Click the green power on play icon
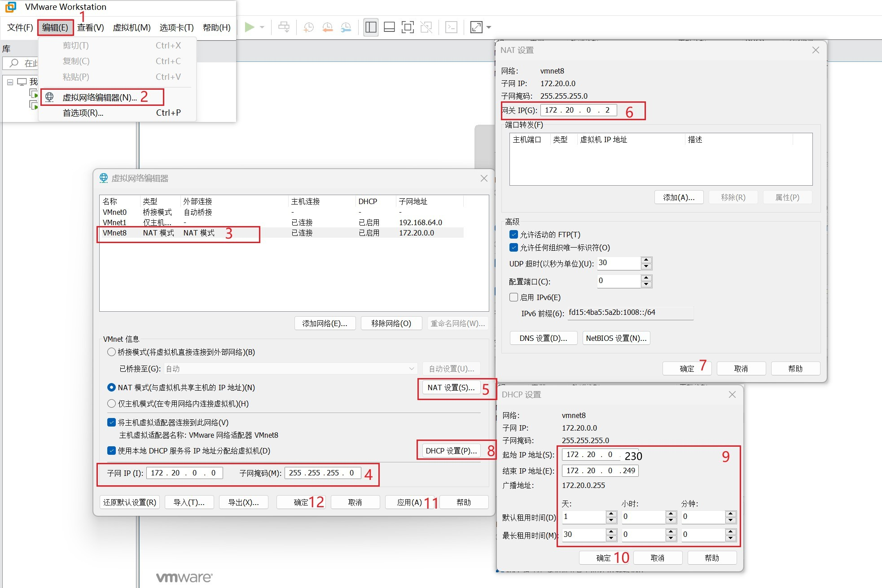The height and width of the screenshot is (588, 882). [250, 27]
